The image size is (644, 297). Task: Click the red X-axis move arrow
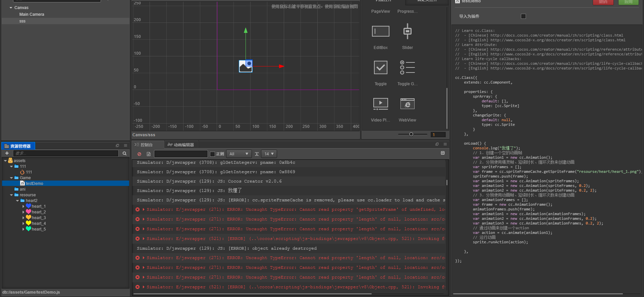click(x=281, y=66)
